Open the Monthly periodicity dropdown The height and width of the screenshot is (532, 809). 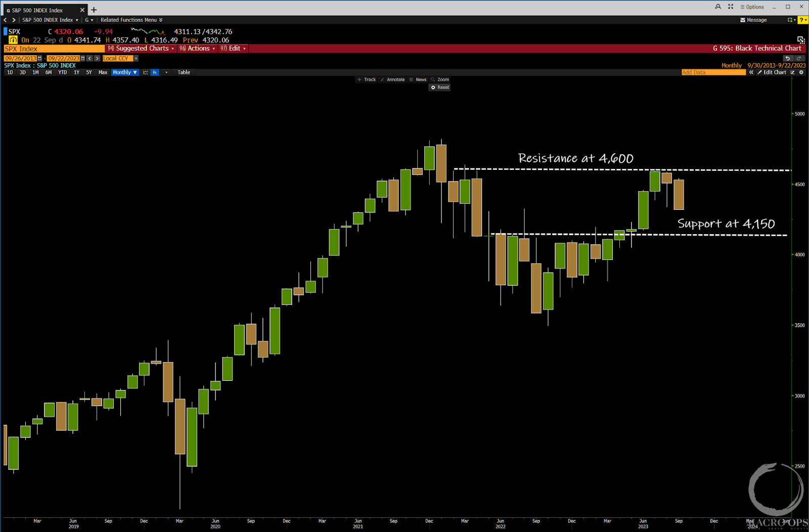pos(125,72)
